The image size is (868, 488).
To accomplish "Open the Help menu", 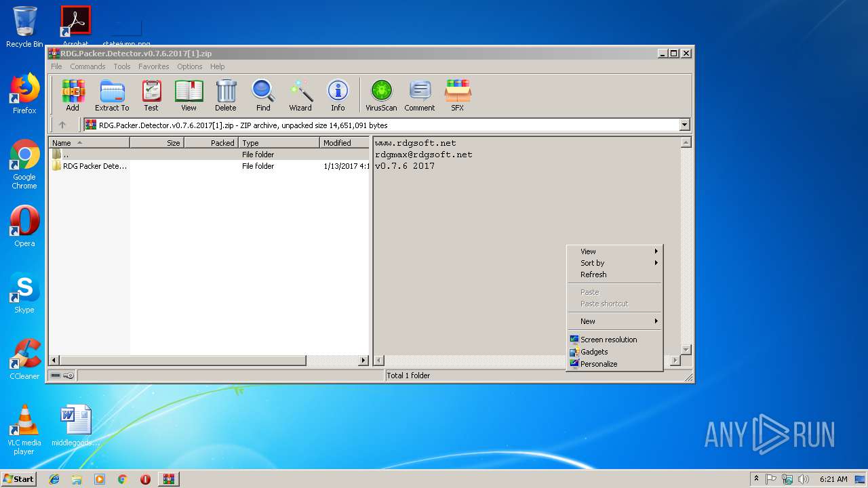I will 217,66.
